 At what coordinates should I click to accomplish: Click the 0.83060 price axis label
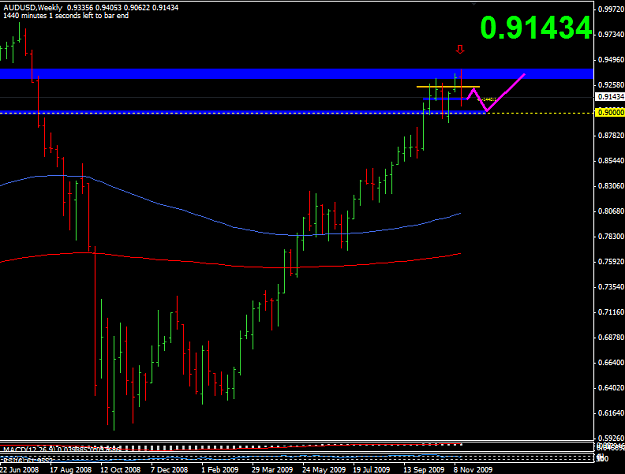[x=611, y=186]
